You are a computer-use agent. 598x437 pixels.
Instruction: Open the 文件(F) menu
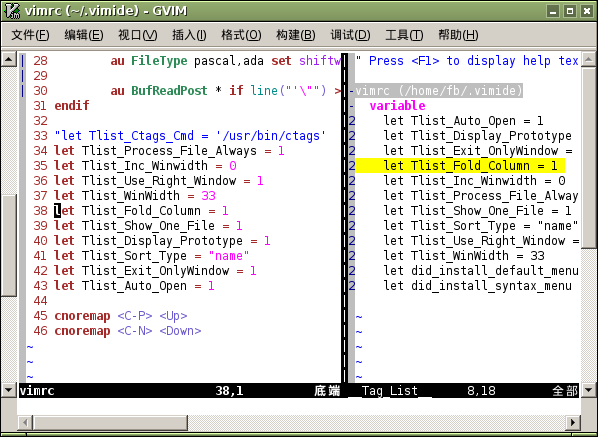(30, 35)
